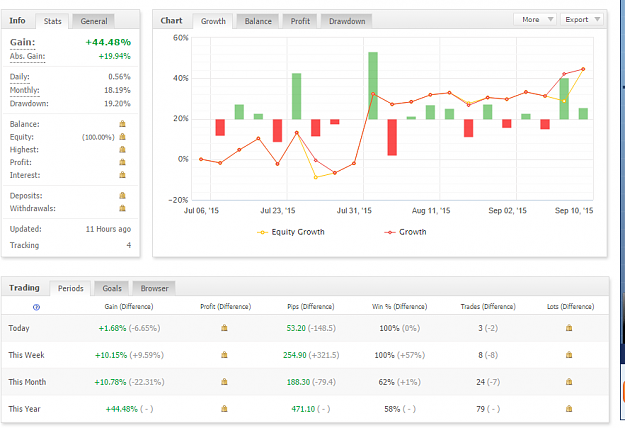Click the Trades (Difference) column header
The image size is (625, 428).
tap(488, 306)
